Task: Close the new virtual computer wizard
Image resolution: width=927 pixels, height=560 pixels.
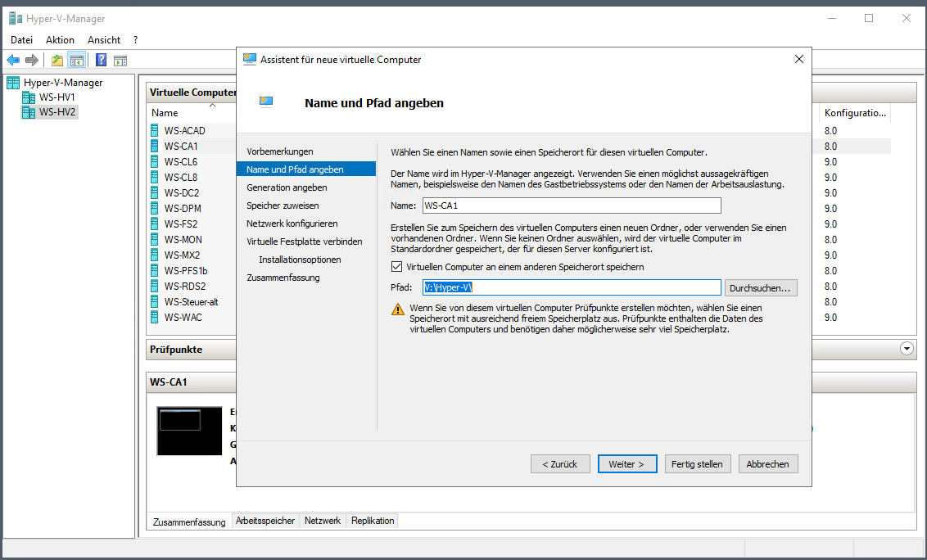Action: pos(798,59)
